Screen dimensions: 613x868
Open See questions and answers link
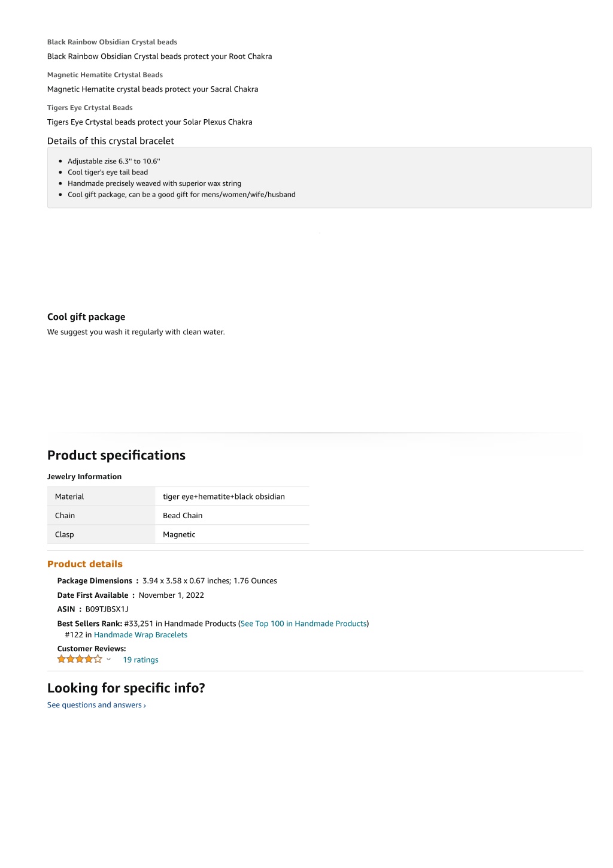(95, 705)
